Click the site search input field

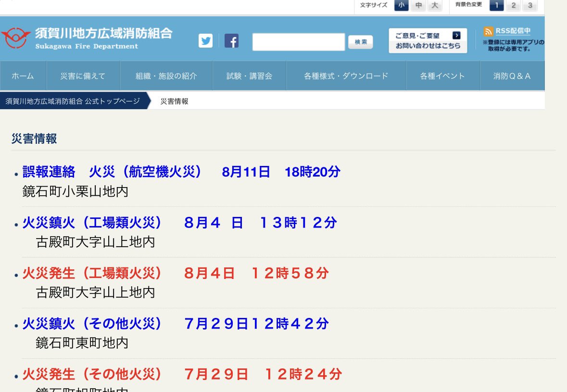(x=299, y=42)
